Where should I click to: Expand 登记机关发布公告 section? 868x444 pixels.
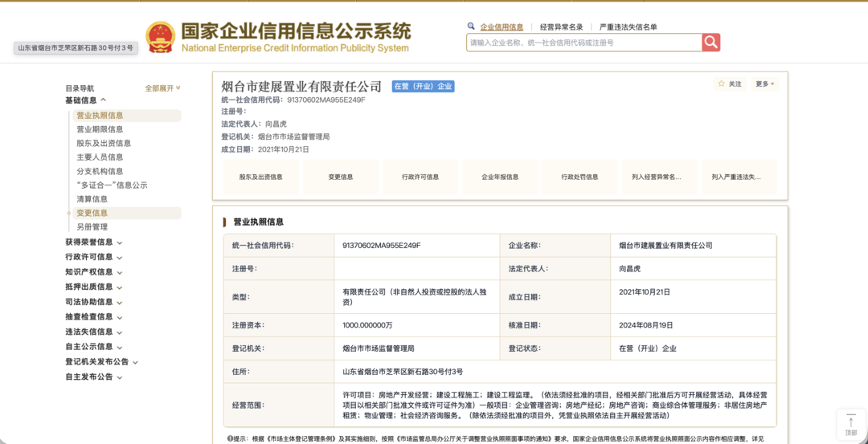102,362
